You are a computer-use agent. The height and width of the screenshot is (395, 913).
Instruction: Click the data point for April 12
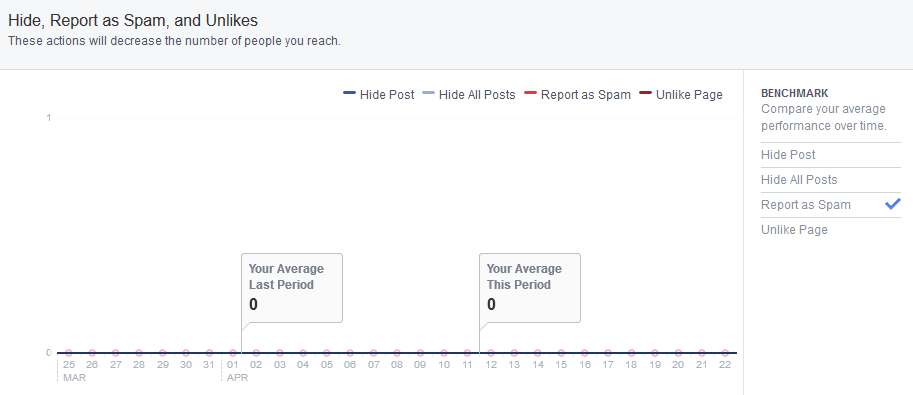coord(491,352)
